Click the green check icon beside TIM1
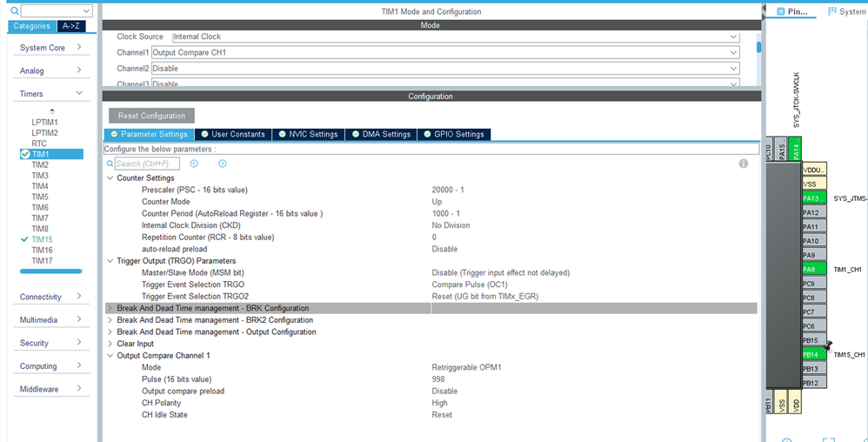The height and width of the screenshot is (442, 868). pos(25,154)
